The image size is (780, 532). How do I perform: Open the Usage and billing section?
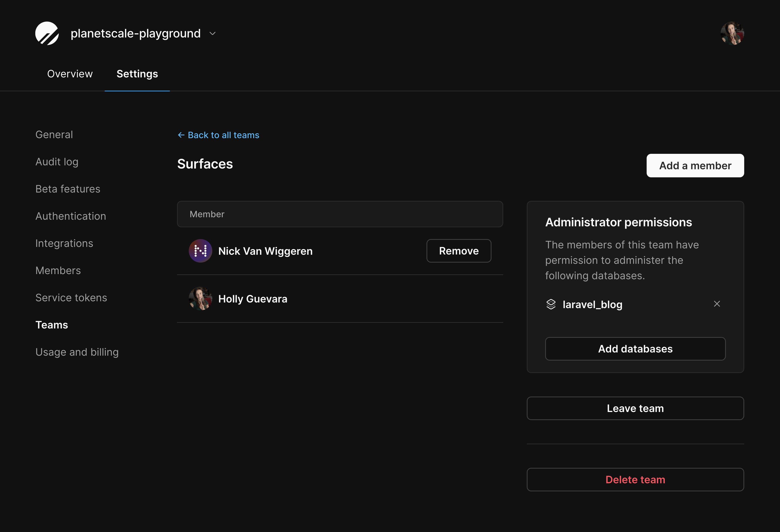[77, 352]
